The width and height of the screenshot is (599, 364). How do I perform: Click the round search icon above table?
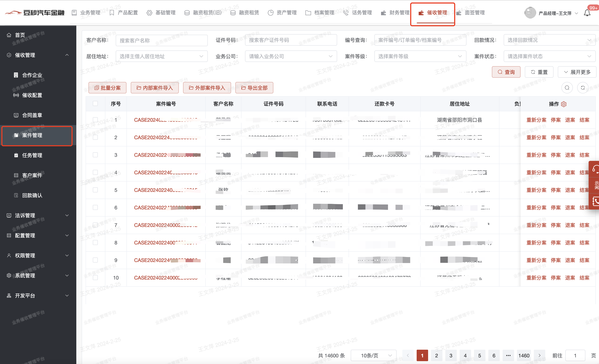tap(567, 88)
